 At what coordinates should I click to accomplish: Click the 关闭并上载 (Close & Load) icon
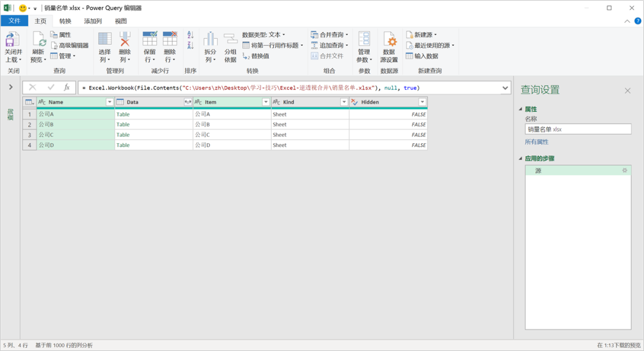[x=13, y=41]
